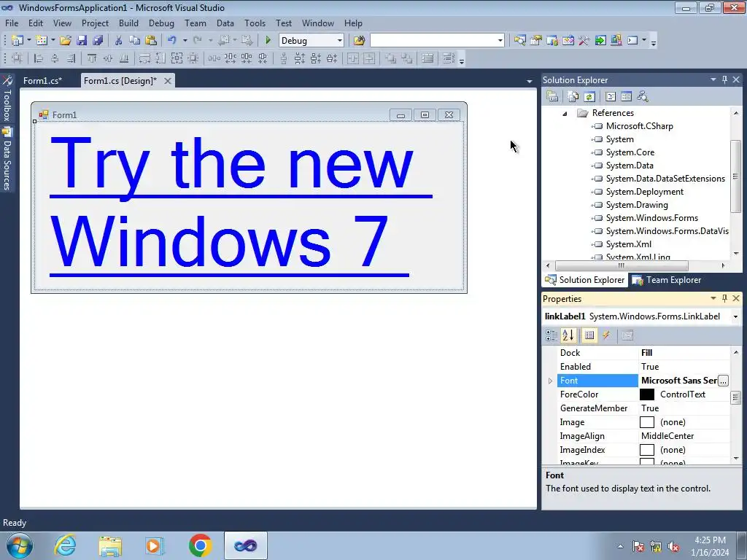Click the Save All icon
This screenshot has height=560, width=747.
[98, 41]
